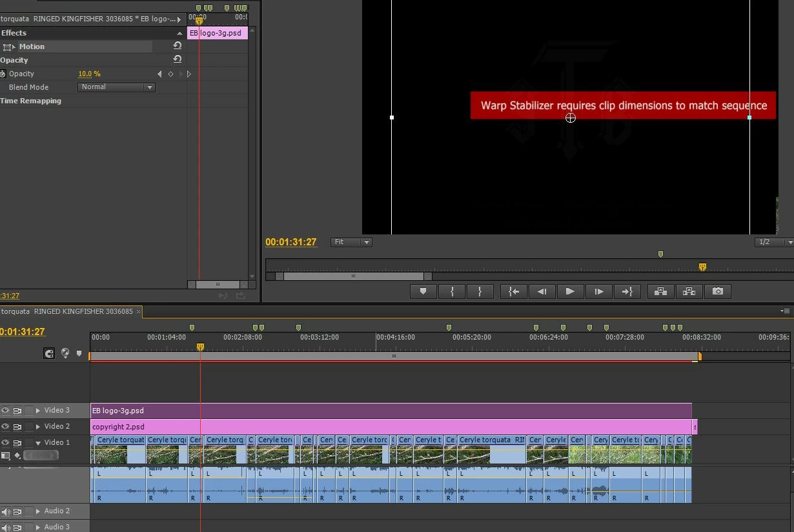Click the Program Monitor playhead marker
Screen dimensions: 794x532
pos(702,267)
